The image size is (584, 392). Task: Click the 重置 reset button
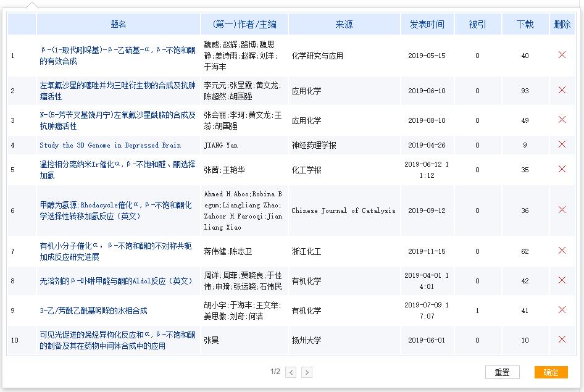point(502,372)
